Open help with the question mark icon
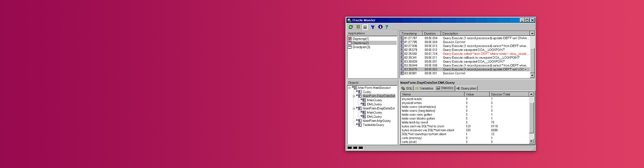This screenshot has width=644, height=168. (387, 27)
